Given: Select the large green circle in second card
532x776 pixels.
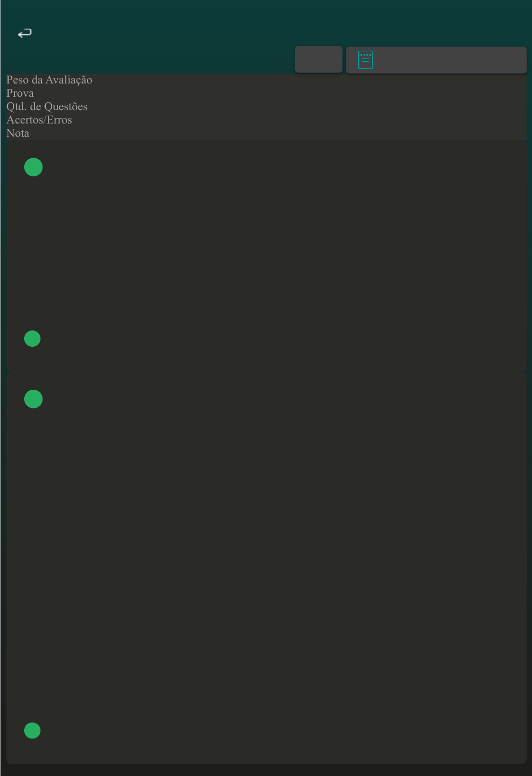Looking at the screenshot, I should (34, 399).
